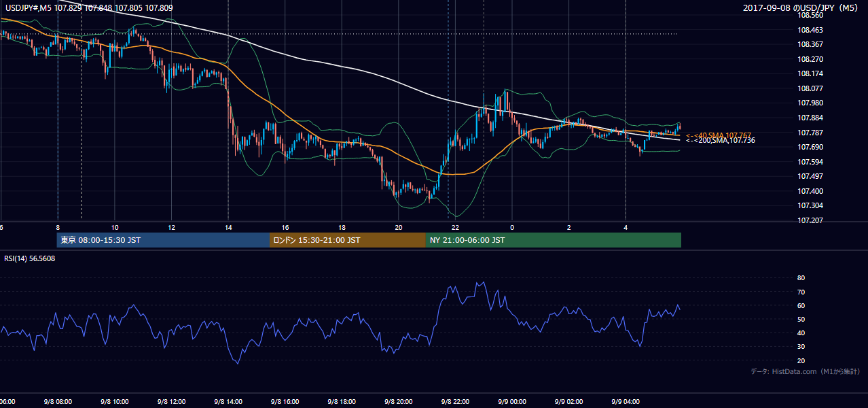This screenshot has height=408, width=868.
Task: Select the 東京 08:00-15:30 JST session bar
Action: pyautogui.click(x=163, y=240)
